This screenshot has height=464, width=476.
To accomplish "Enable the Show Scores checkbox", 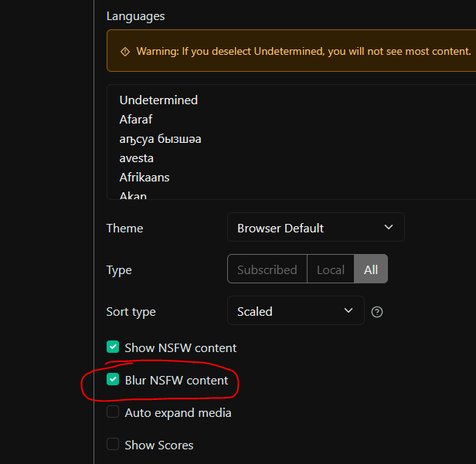I will tap(113, 445).
